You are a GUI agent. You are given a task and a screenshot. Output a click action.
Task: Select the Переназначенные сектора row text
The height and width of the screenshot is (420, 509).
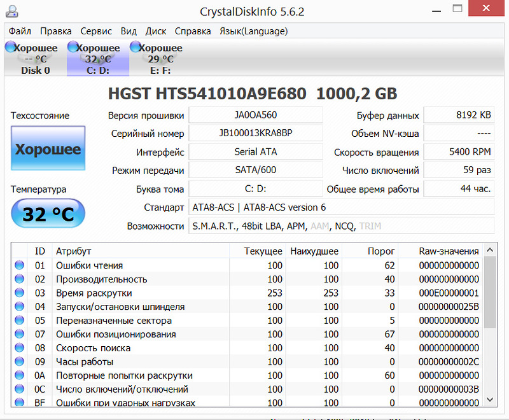[x=114, y=320]
